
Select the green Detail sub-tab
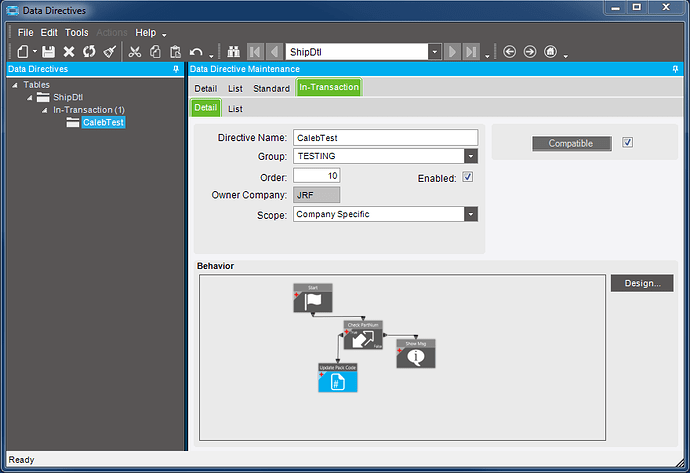[206, 107]
